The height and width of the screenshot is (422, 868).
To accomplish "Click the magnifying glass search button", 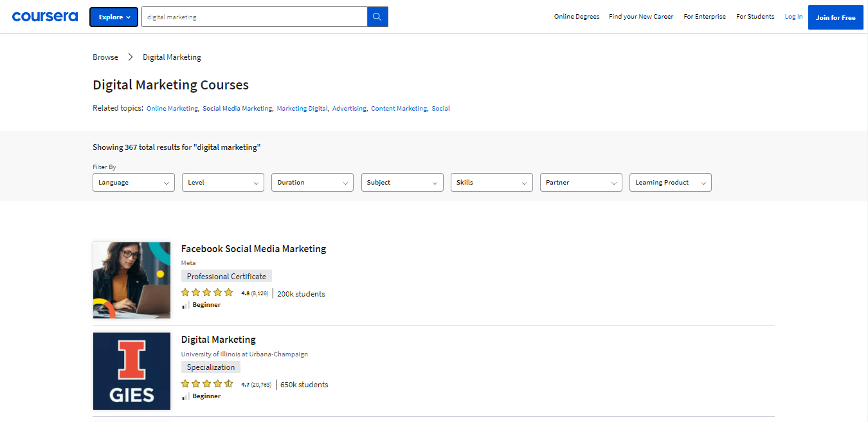I will (377, 17).
